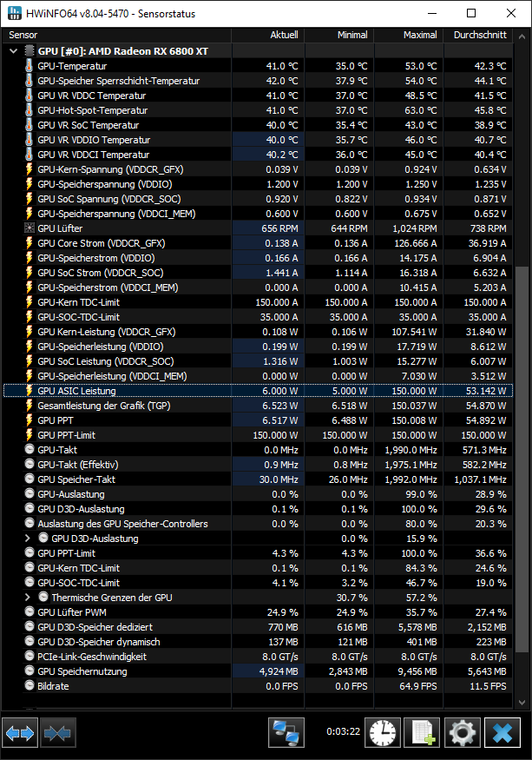
Task: Click the shrink layout arrows button
Action: tap(58, 733)
